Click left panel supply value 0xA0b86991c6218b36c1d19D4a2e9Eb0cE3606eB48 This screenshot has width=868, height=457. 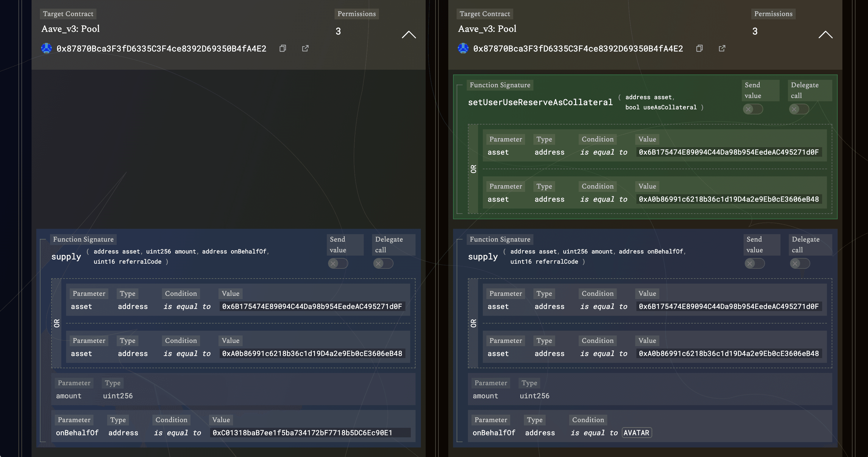click(x=312, y=354)
